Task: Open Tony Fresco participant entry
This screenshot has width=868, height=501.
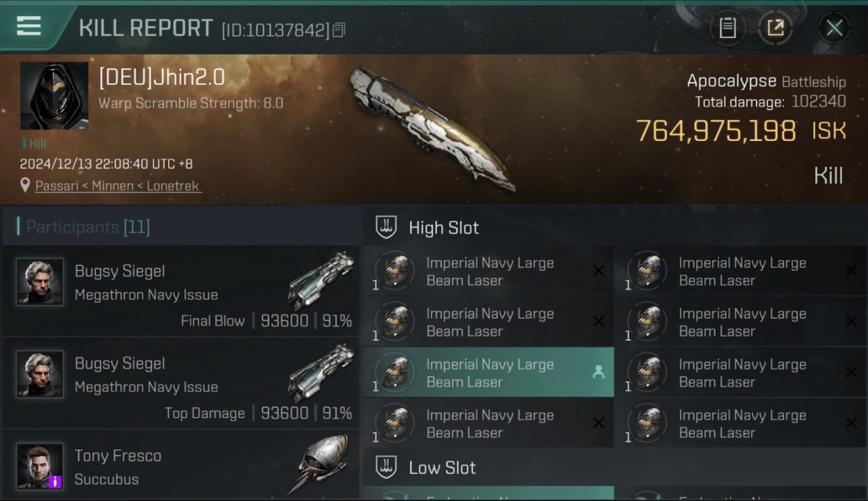Action: pos(181,466)
